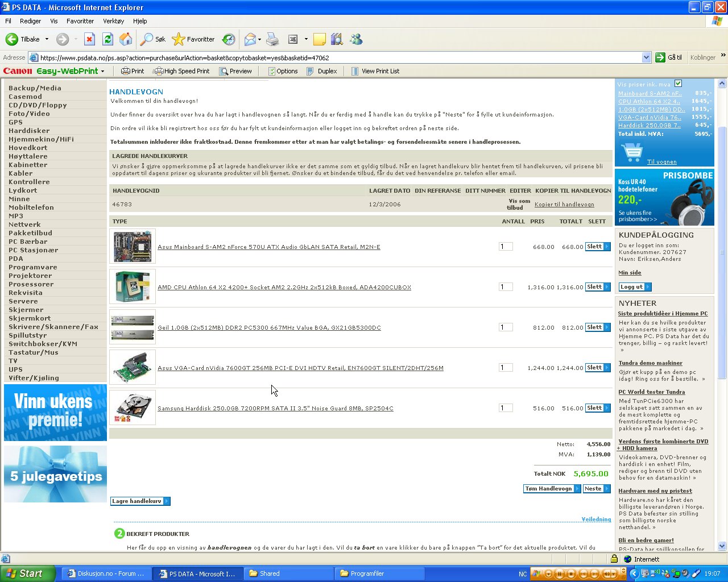Open View Print List
Screen dimensions: 728x582
pos(375,71)
